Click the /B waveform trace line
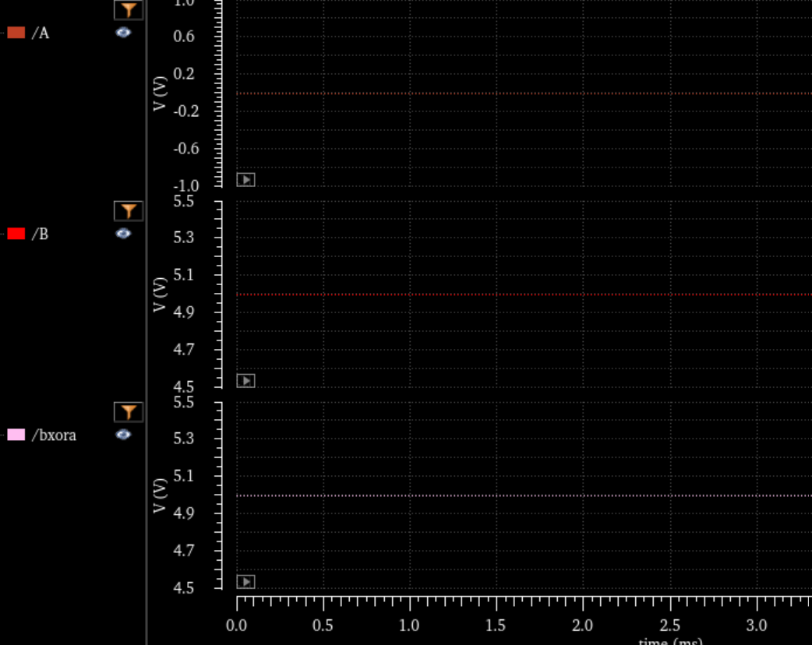The image size is (812, 645). click(524, 294)
